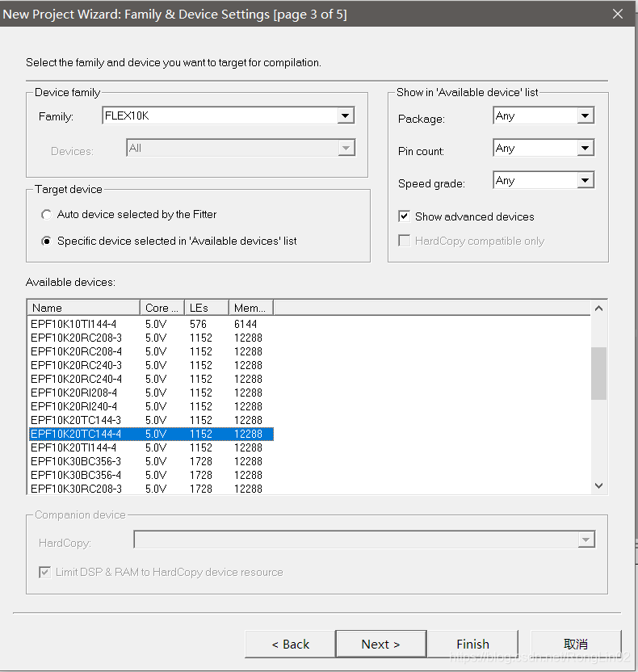Sort by the Name column header

coord(83,308)
